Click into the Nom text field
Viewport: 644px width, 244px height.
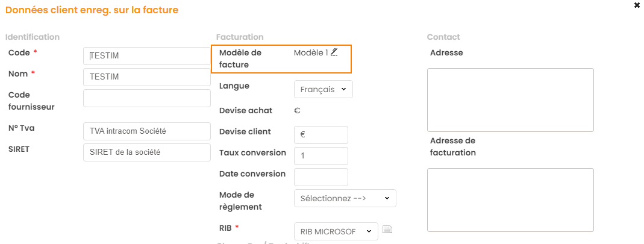pyautogui.click(x=146, y=77)
